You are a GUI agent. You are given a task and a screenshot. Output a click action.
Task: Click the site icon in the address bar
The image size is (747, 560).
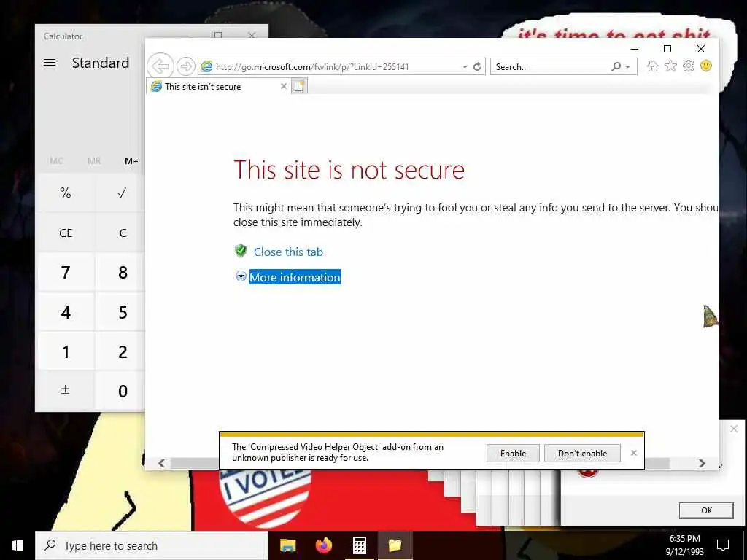pos(206,66)
